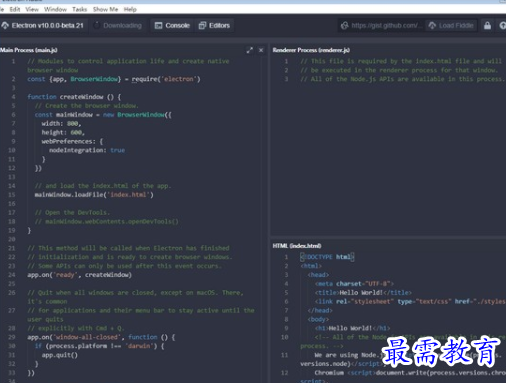Click the app.on('ready', createWindow) line

pyautogui.click(x=79, y=275)
